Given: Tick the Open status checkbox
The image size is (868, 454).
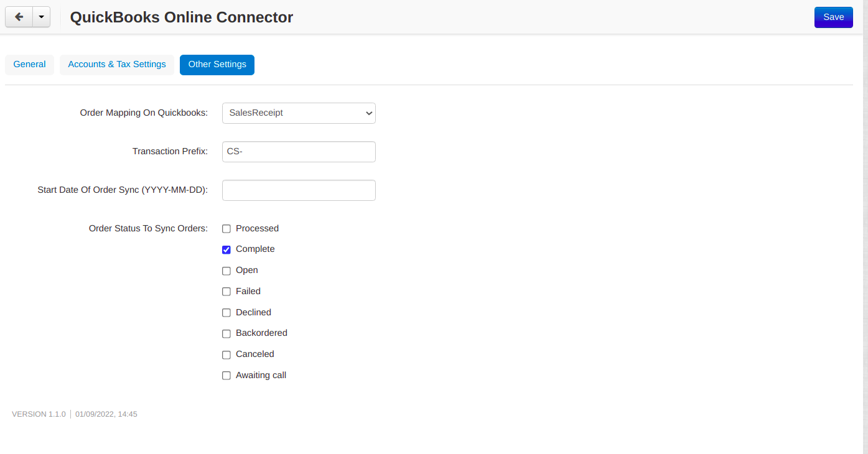Looking at the screenshot, I should point(226,271).
